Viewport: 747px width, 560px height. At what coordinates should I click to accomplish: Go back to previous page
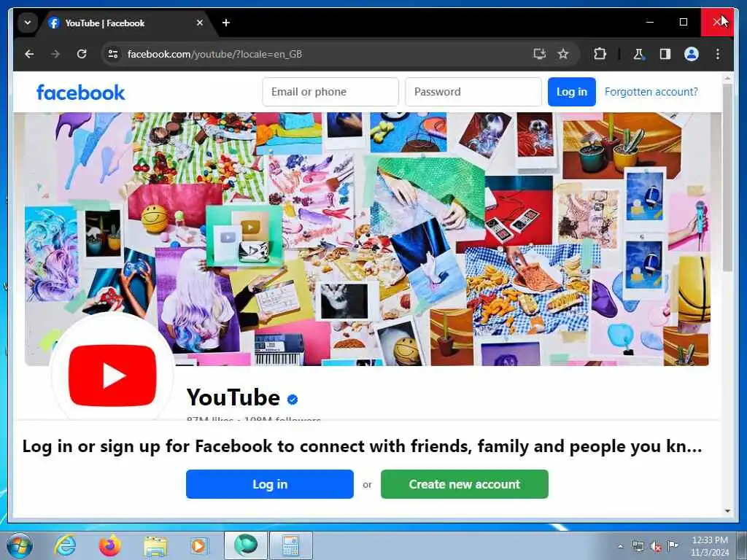pyautogui.click(x=29, y=54)
